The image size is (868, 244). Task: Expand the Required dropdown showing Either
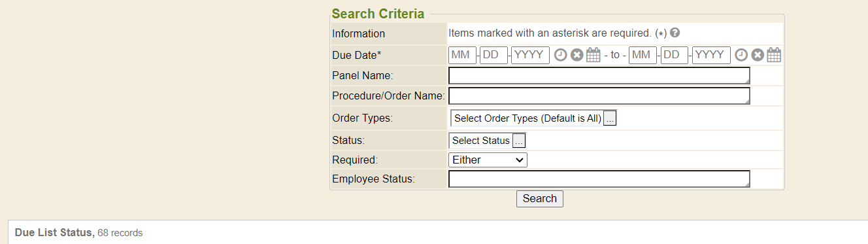(488, 160)
